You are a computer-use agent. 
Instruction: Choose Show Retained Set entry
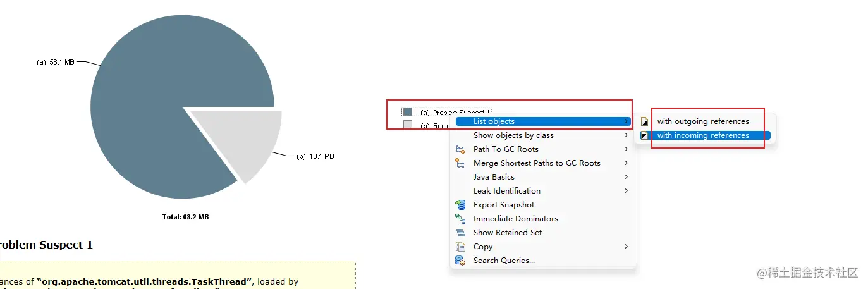tap(543, 233)
